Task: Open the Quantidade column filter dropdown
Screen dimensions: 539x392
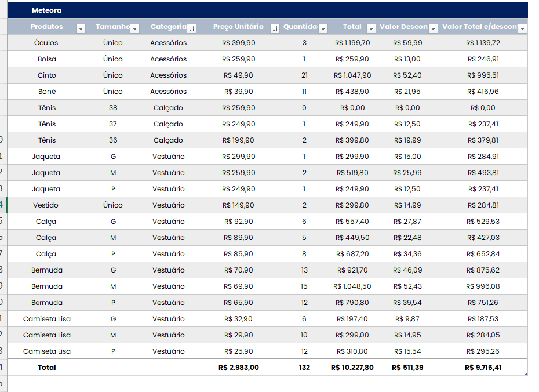Action: [x=323, y=29]
